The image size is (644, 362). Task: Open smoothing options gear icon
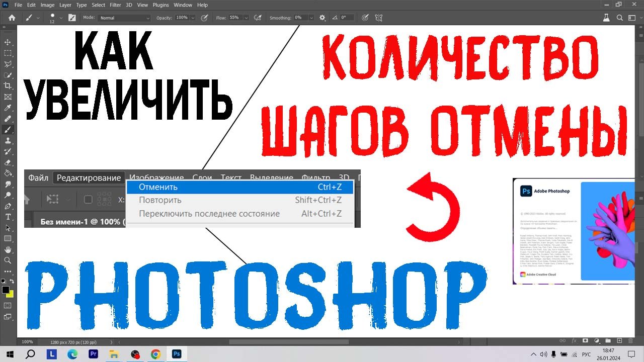point(323,18)
